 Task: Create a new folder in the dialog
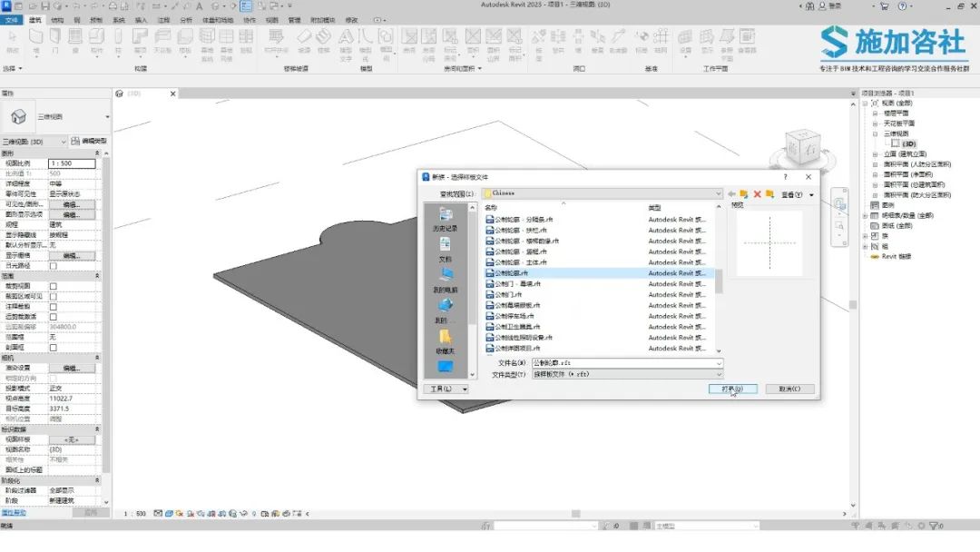pyautogui.click(x=770, y=194)
